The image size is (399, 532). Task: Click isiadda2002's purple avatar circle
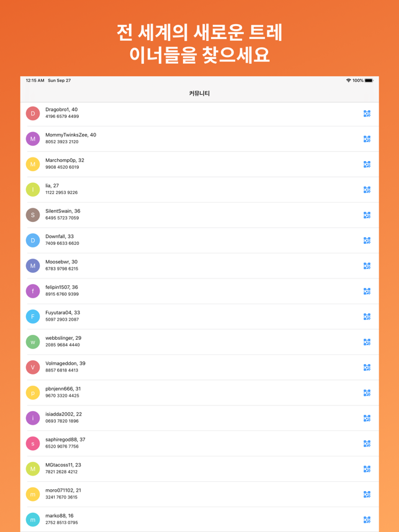point(33,418)
